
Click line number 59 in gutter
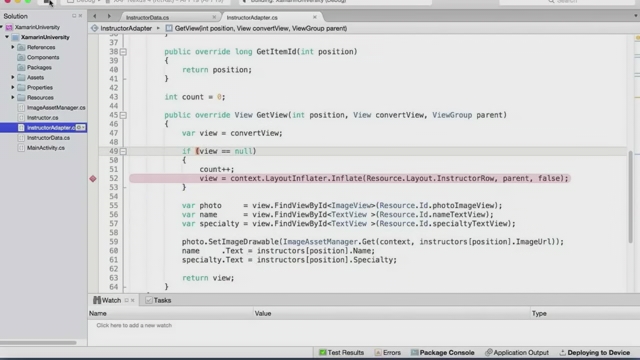(x=113, y=242)
